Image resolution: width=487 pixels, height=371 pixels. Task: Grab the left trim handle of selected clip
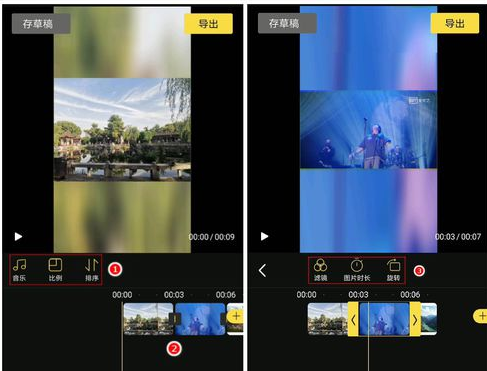click(x=353, y=319)
